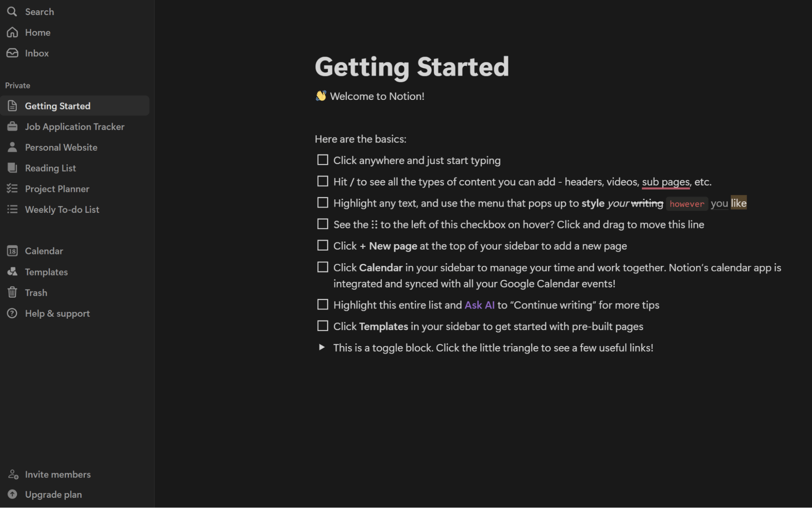Click the Upgrade plan option
Viewport: 812px width, 508px height.
coord(53,494)
